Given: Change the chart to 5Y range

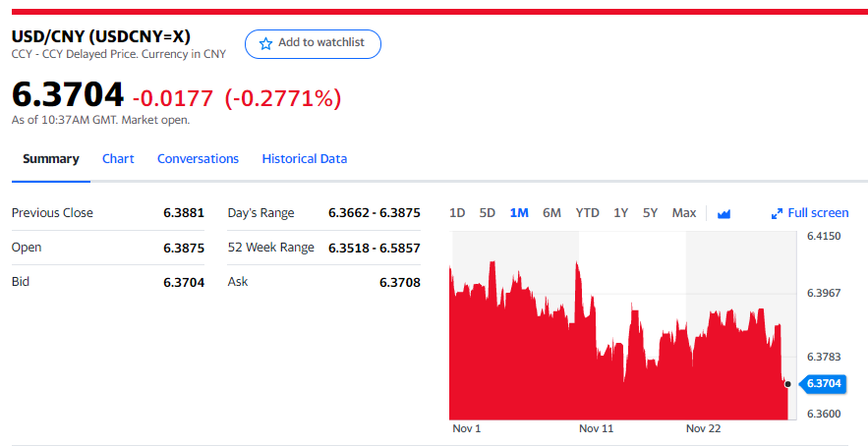Looking at the screenshot, I should 650,213.
